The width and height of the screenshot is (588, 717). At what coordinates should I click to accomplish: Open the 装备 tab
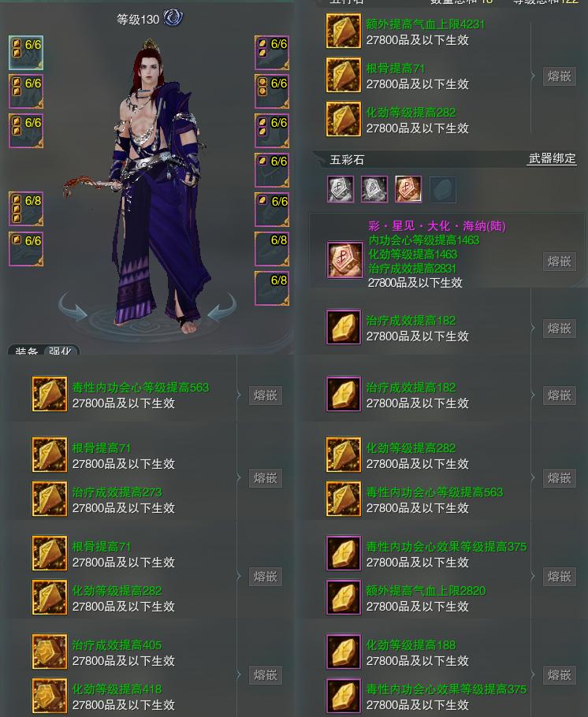pyautogui.click(x=26, y=351)
